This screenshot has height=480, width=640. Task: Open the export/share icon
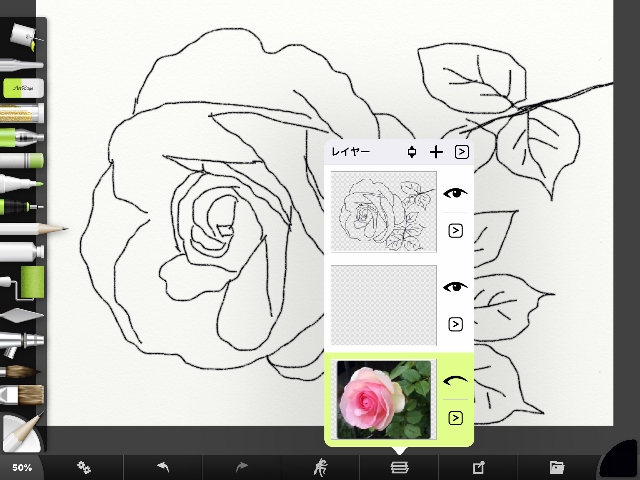tap(478, 467)
